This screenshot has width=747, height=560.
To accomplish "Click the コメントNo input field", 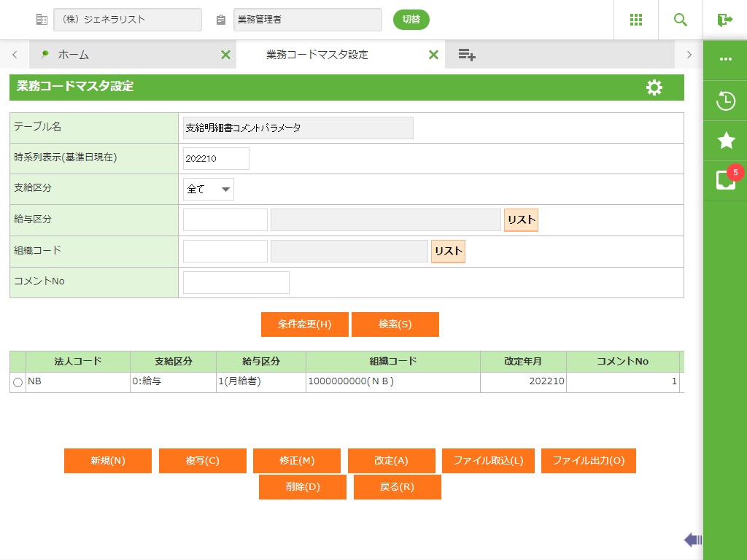I will click(236, 282).
